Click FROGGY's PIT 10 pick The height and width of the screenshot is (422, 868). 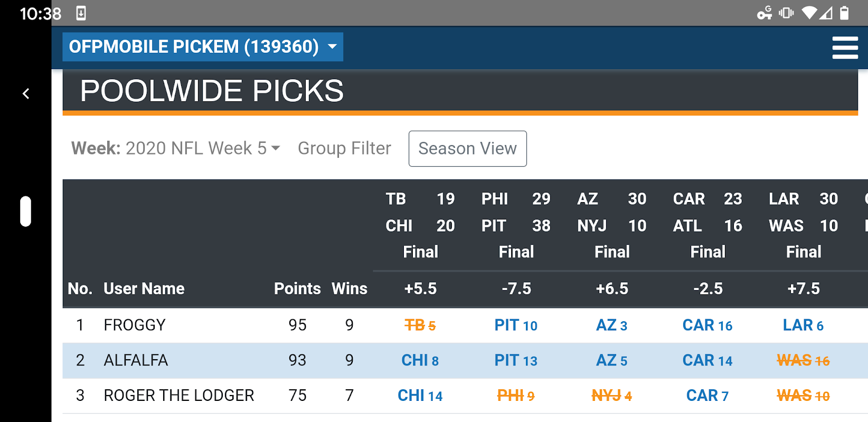[x=516, y=325]
